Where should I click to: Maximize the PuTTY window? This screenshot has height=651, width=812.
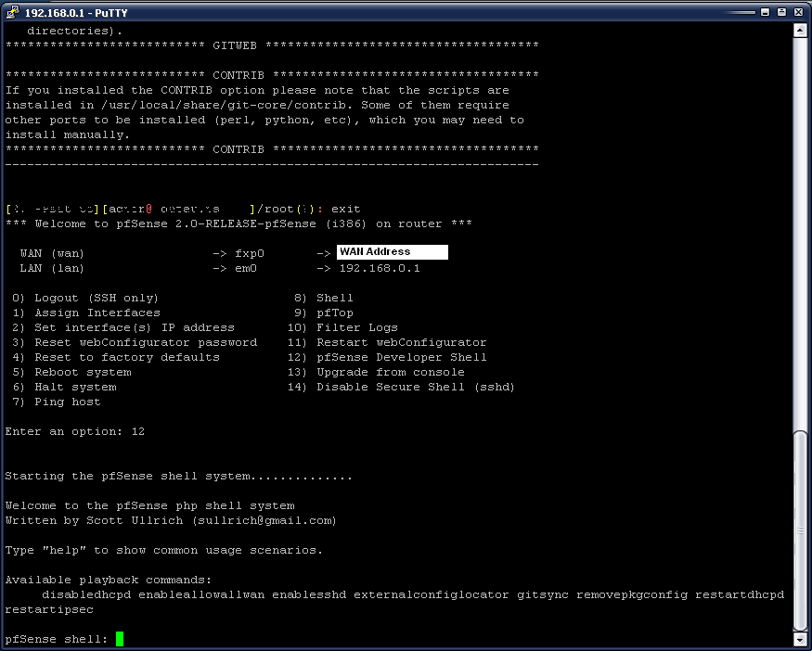coord(782,12)
